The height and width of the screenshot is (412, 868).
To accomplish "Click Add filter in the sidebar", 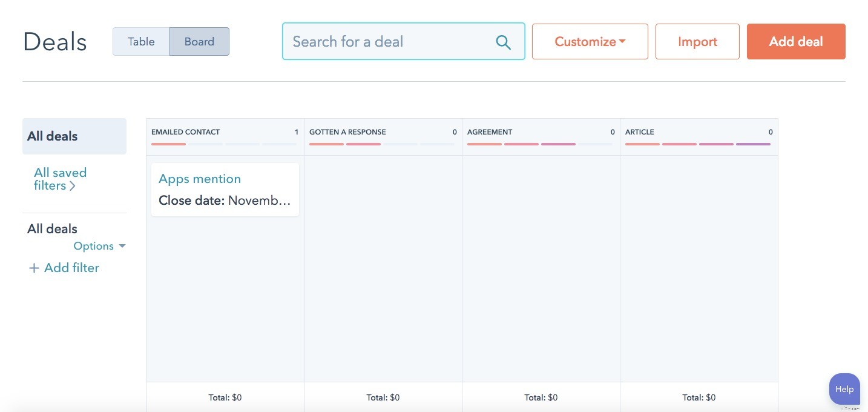I will tap(71, 267).
